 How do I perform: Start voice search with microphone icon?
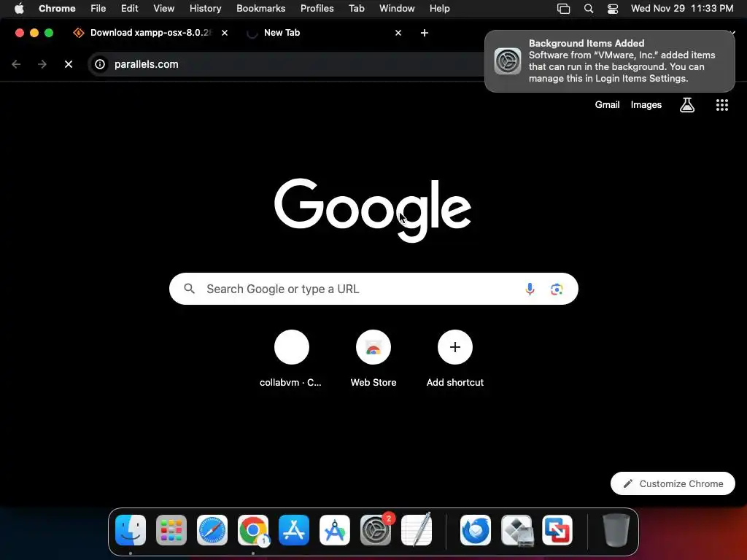(530, 289)
